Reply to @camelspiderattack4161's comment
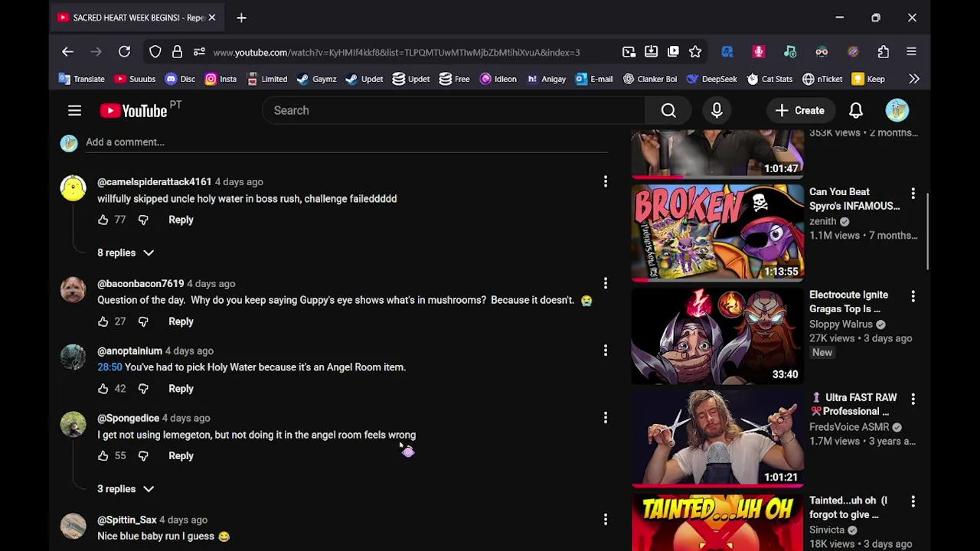Screen dimensions: 980x551 (x=181, y=220)
